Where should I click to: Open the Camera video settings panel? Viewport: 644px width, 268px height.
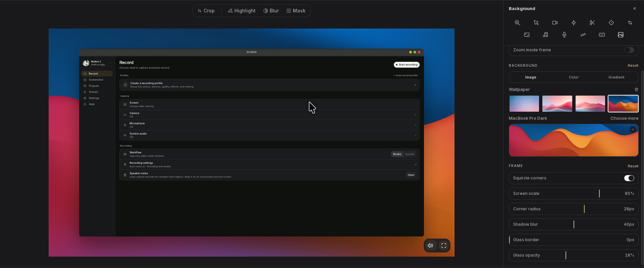point(555,23)
